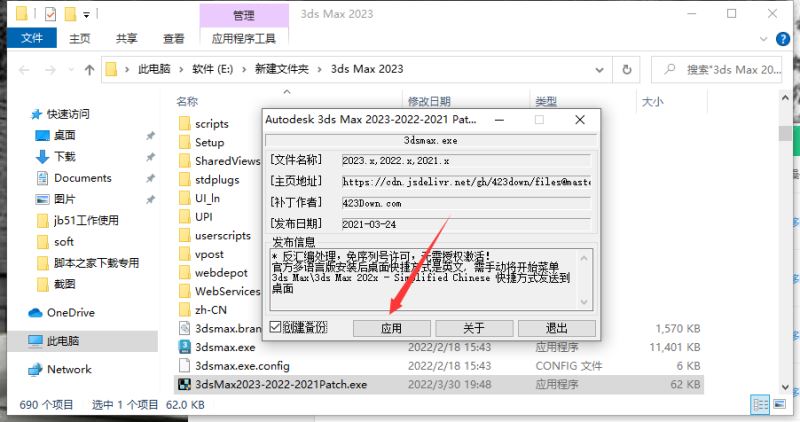Click 新建文件夹 in the address breadcrumb
The width and height of the screenshot is (800, 422).
point(282,69)
